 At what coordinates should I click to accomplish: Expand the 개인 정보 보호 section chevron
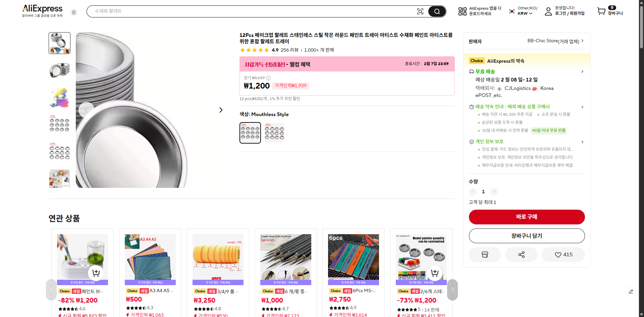[x=582, y=142]
